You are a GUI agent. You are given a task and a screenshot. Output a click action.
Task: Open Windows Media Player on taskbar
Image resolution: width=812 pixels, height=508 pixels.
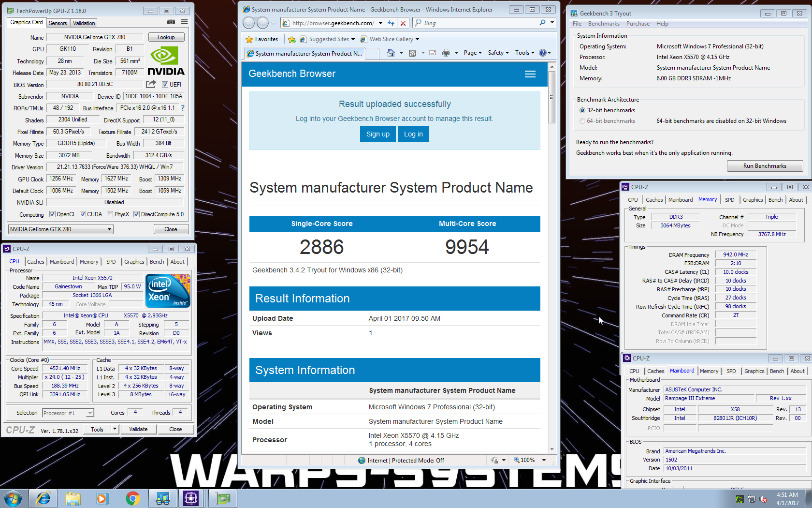point(101,498)
